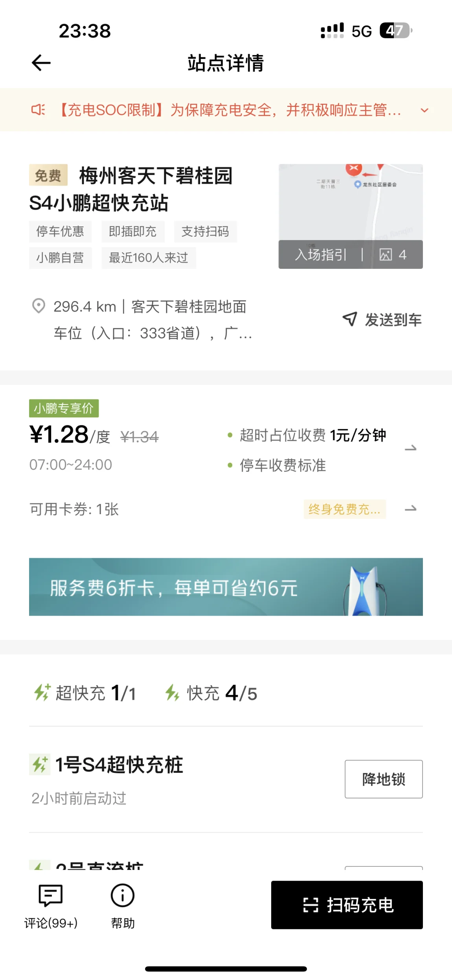Open comments 评论(99+) icon
The image size is (452, 980).
point(51,896)
